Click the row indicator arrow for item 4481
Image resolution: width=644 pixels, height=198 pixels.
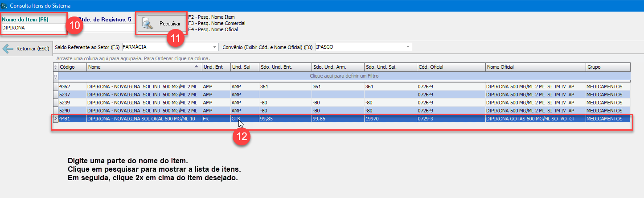(x=56, y=119)
